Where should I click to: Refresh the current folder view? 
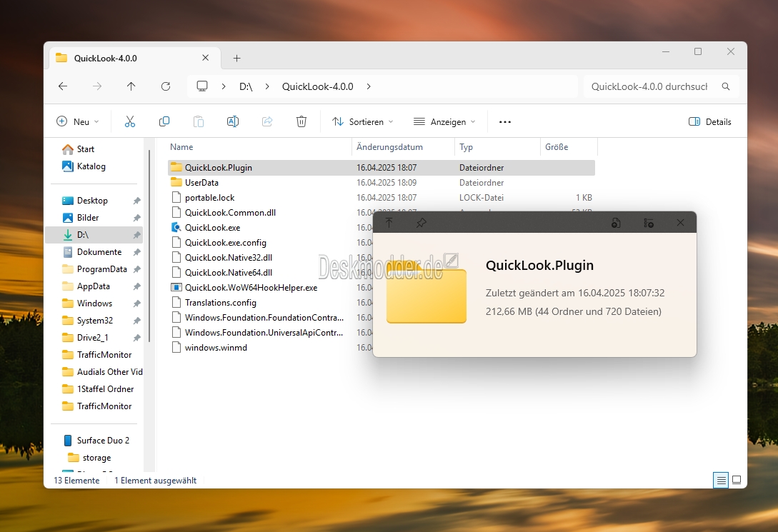[166, 86]
